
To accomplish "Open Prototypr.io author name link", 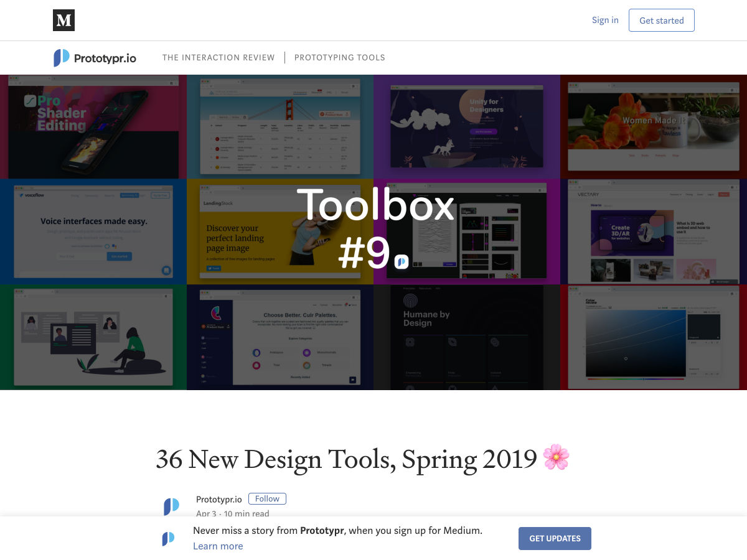I will click(x=219, y=499).
